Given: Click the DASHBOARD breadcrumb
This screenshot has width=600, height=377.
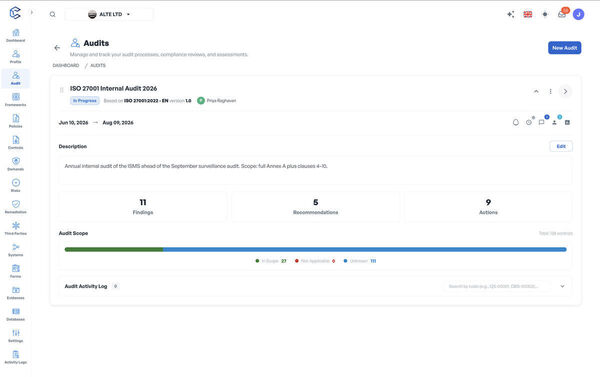Looking at the screenshot, I should pos(66,65).
